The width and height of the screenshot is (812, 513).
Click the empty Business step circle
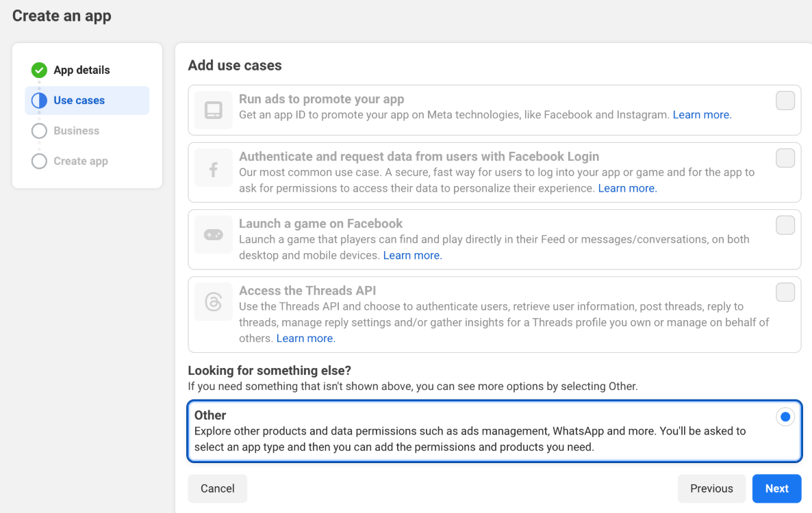40,131
